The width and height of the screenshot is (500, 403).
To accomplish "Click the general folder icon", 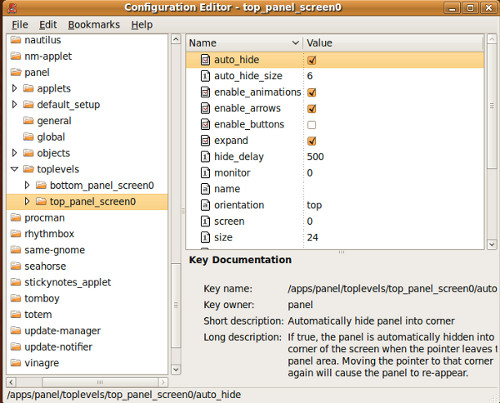I will 29,121.
